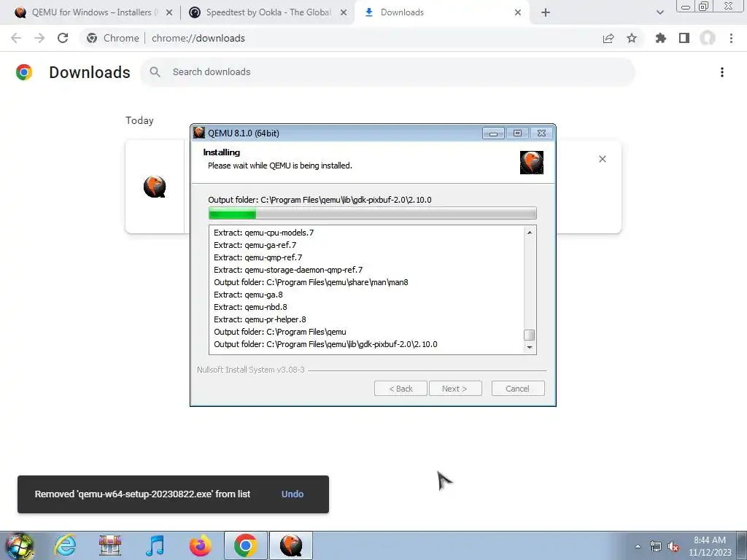Select the 'Extract: qemu-pr-helper.8' log line

(x=260, y=319)
